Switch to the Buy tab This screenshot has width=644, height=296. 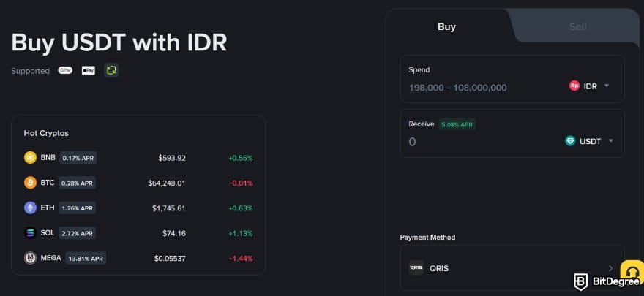(x=447, y=26)
